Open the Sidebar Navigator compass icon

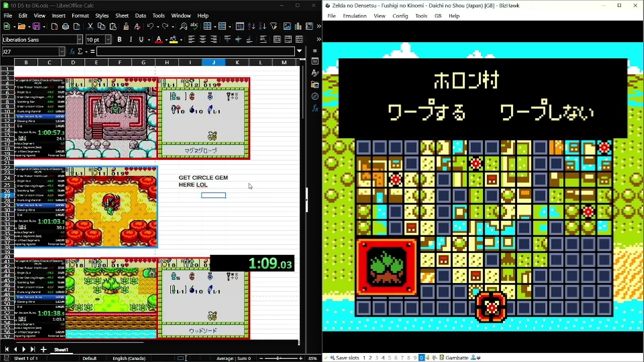click(315, 96)
